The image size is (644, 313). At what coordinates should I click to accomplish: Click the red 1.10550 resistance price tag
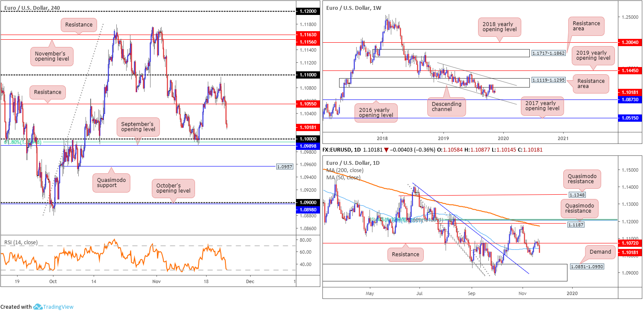coord(307,104)
